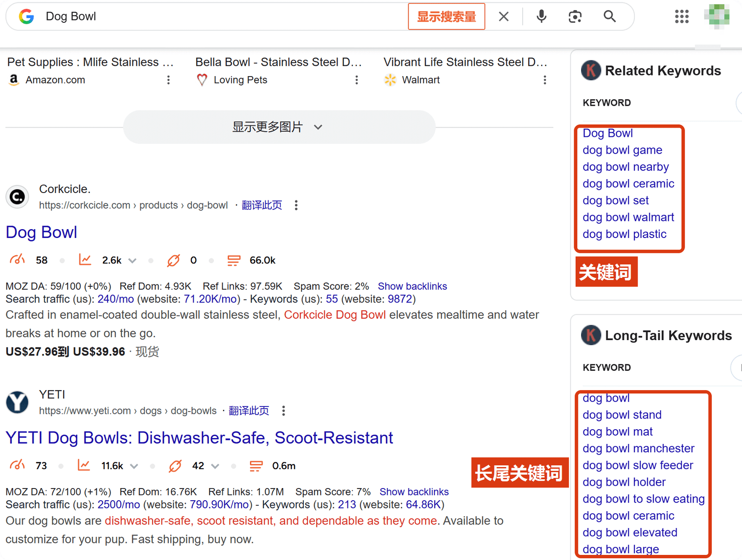The image size is (742, 560).
Task: Expand the 11.6k traffic dropdown arrow
Action: 134,466
